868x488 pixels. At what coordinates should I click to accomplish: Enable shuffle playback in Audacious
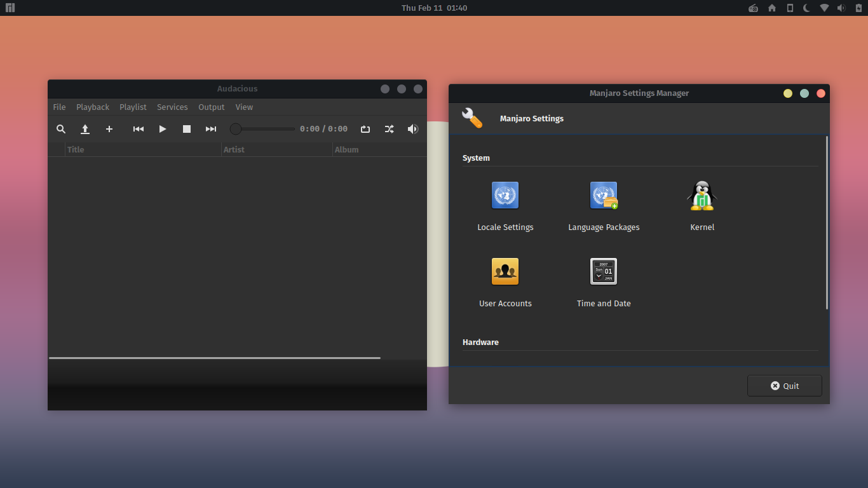389,129
